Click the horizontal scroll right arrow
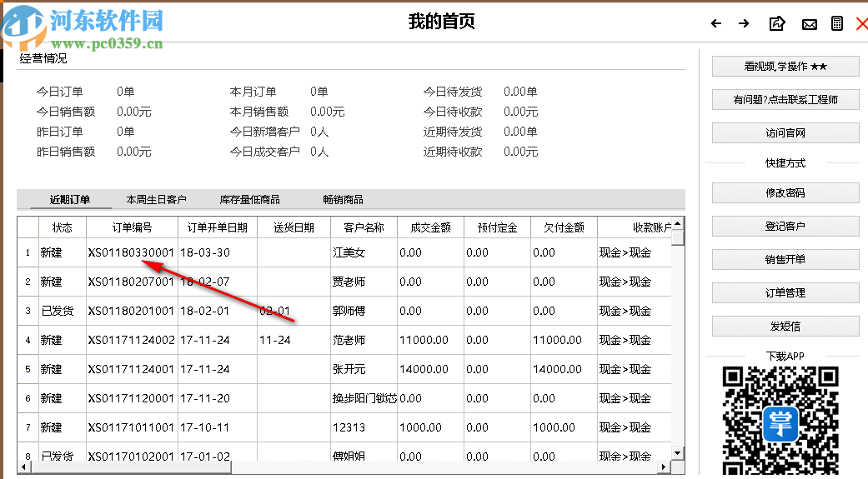This screenshot has height=479, width=868. pyautogui.click(x=665, y=467)
